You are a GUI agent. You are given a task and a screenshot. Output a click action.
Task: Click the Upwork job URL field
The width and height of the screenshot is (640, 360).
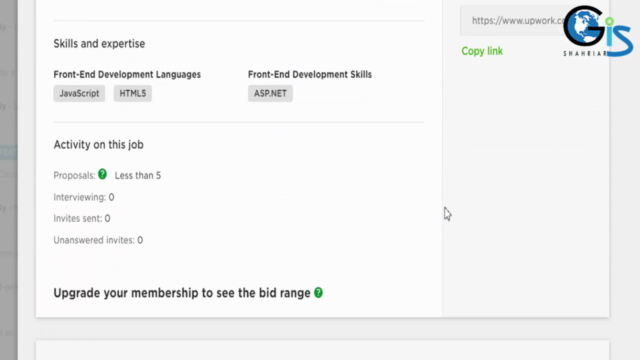[x=514, y=20]
